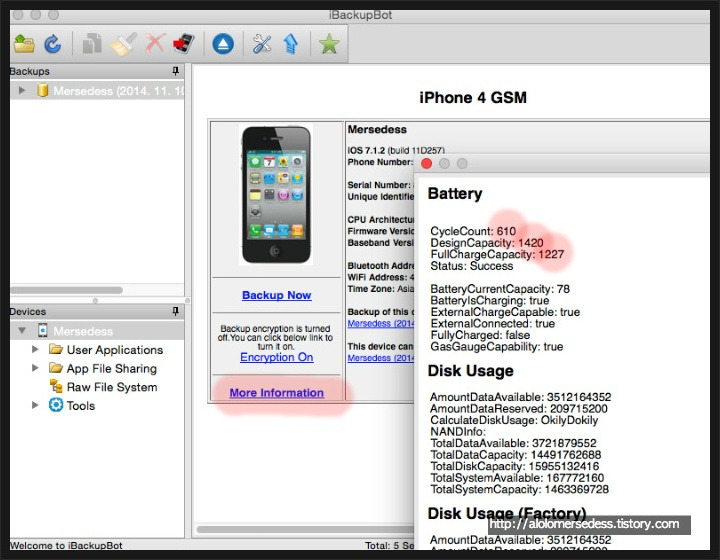
Task: Click the brush Clean icon
Action: click(x=124, y=44)
